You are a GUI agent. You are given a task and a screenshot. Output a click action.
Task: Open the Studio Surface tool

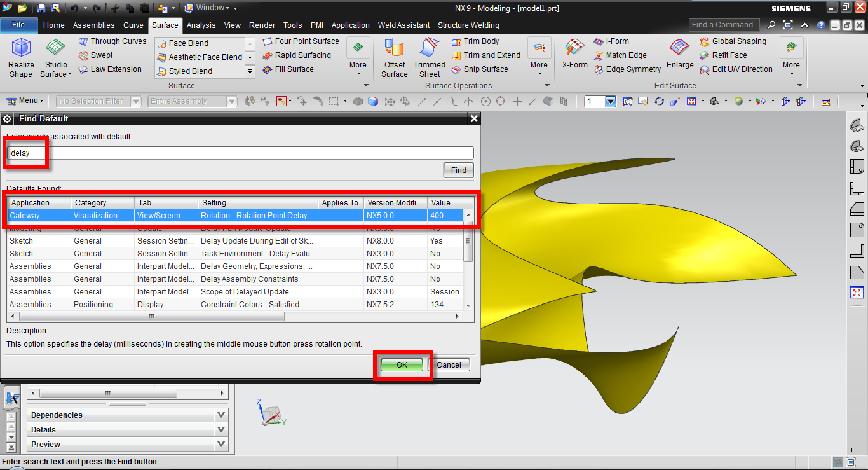(56, 58)
